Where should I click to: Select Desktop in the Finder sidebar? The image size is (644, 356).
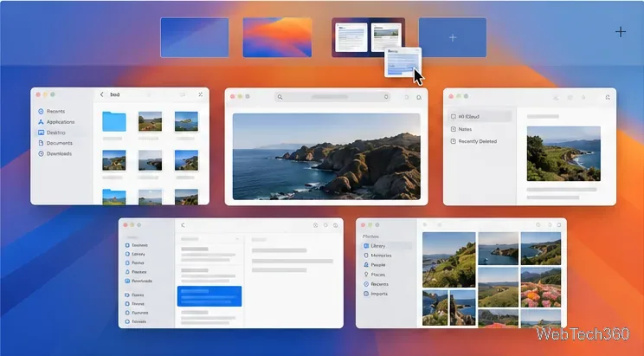(56, 133)
